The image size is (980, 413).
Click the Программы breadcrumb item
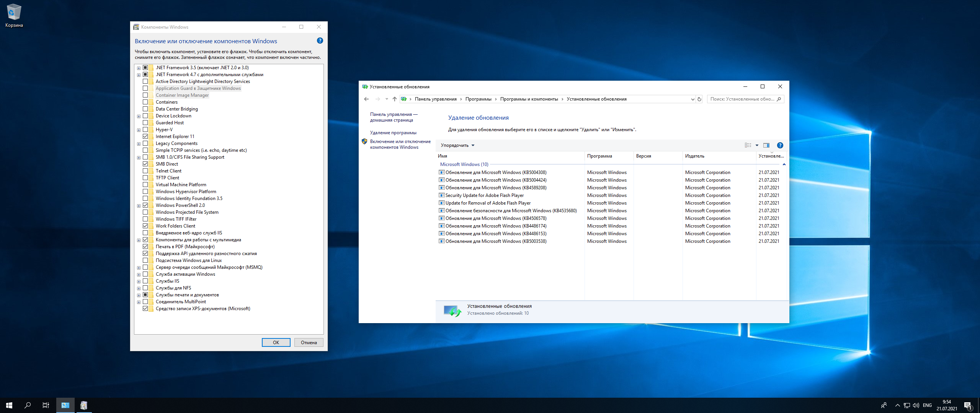coord(478,99)
